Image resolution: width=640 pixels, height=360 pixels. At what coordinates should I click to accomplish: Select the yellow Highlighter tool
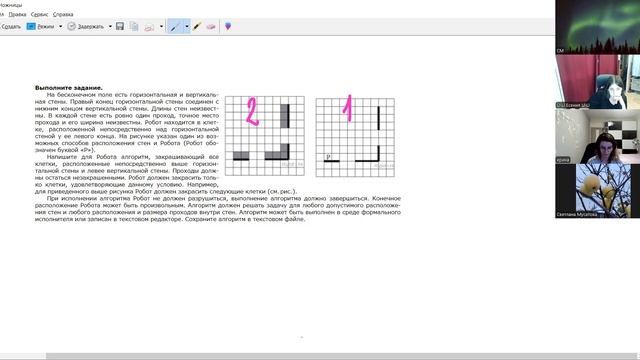[197, 27]
